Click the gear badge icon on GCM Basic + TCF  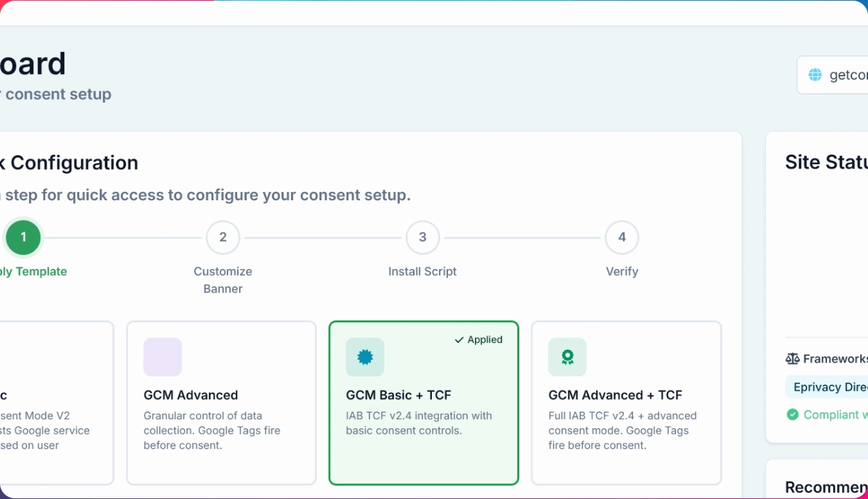365,357
